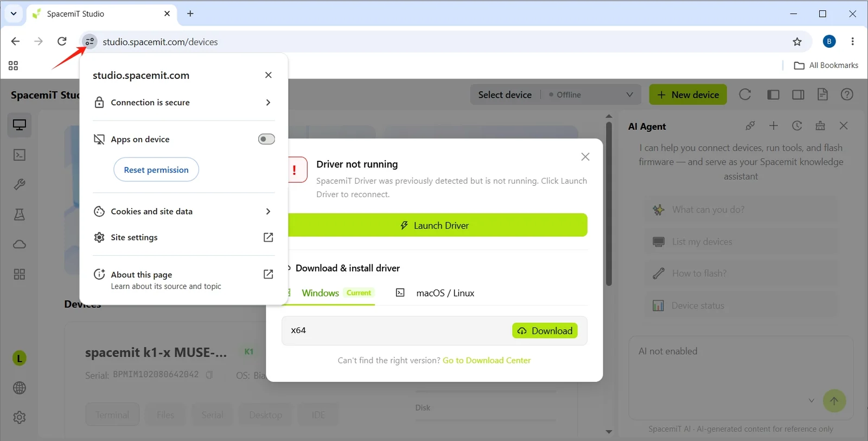The height and width of the screenshot is (441, 868).
Task: Refresh devices with the circular arrow icon
Action: [x=745, y=94]
